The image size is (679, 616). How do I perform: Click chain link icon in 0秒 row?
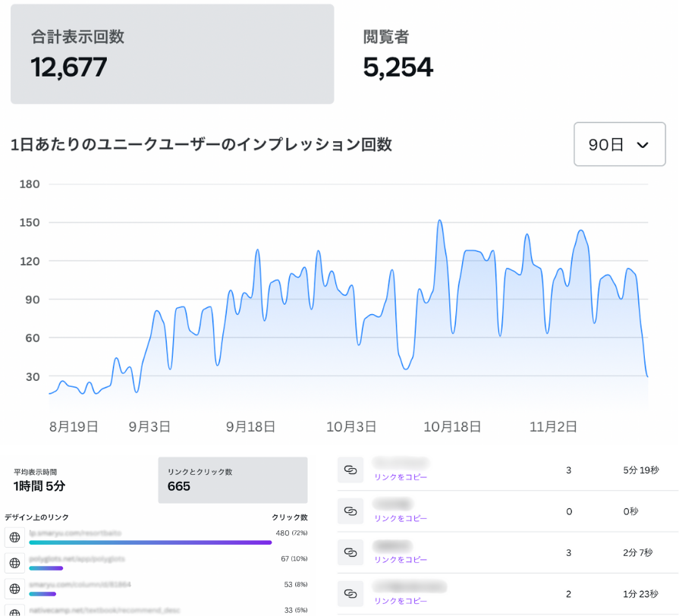click(351, 511)
